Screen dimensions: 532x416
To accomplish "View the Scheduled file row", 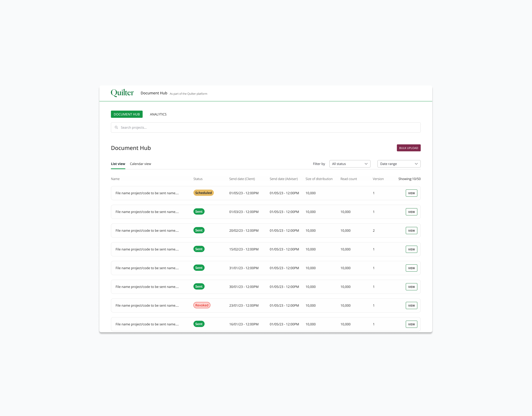I will [x=411, y=193].
